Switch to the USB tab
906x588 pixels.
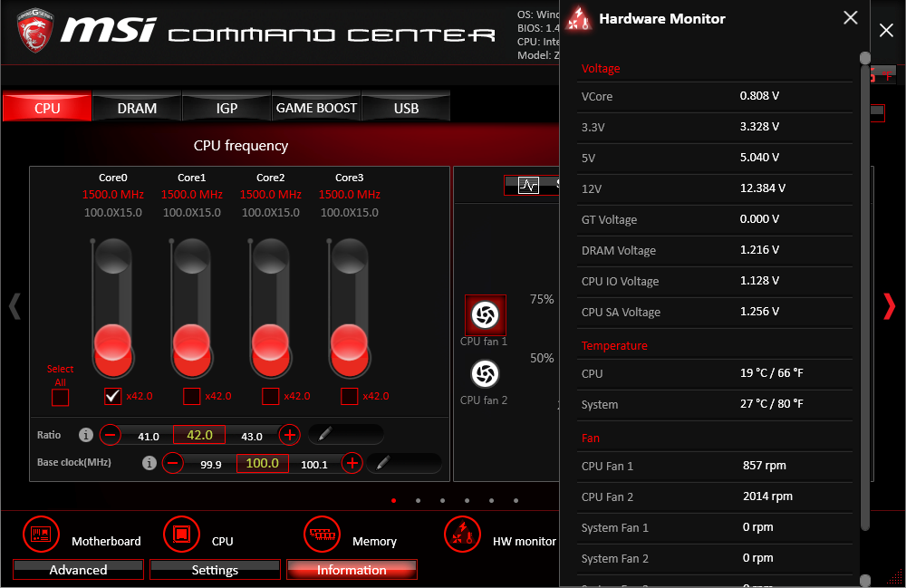coord(406,108)
